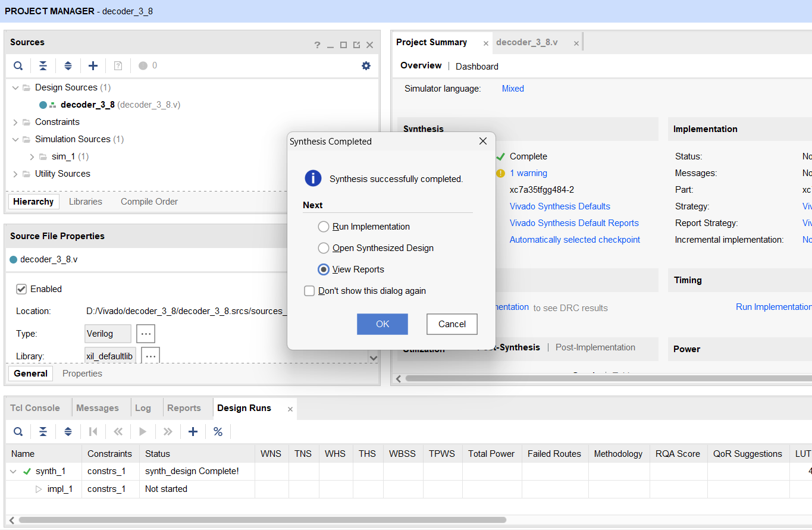Collapse all in Design Runs toolbar
The width and height of the screenshot is (812, 530).
pyautogui.click(x=43, y=432)
